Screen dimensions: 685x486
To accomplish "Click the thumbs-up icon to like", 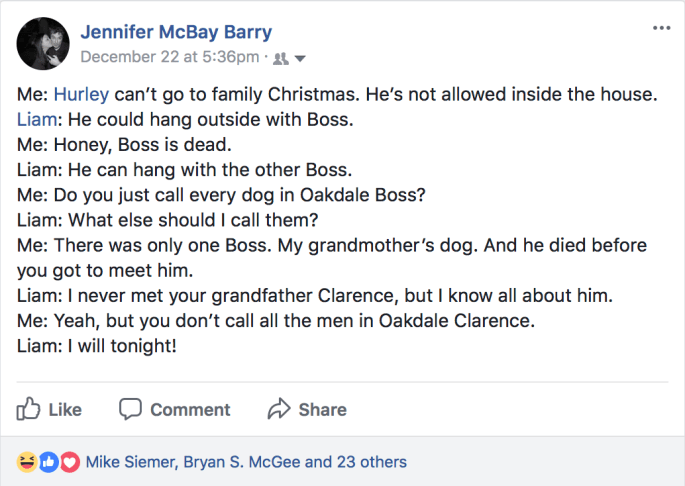I will click(28, 409).
